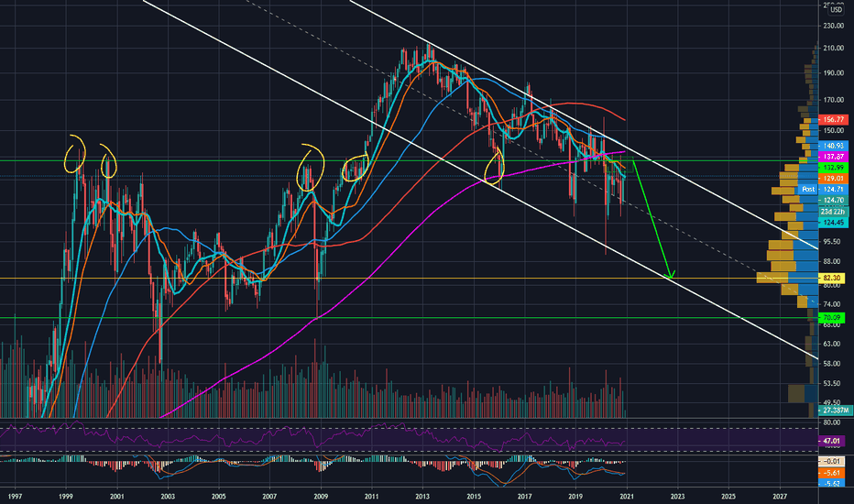
Task: Click the 150.00 price axis tick
Action: coord(833,130)
